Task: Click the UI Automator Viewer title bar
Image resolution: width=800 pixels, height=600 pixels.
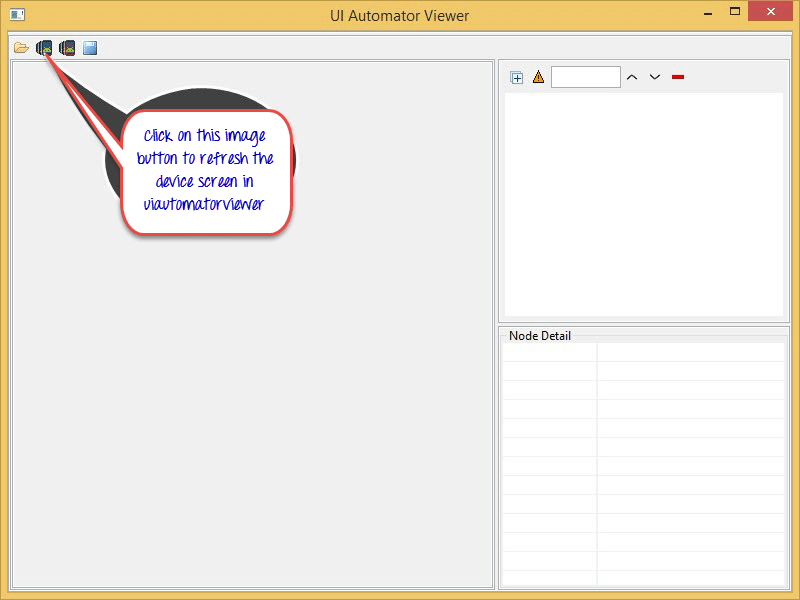Action: pyautogui.click(x=399, y=15)
